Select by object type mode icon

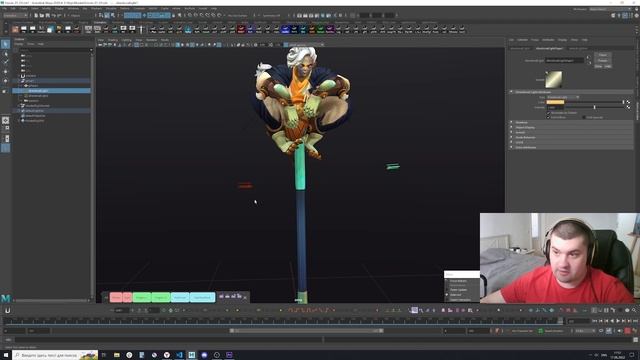pyautogui.click(x=107, y=15)
